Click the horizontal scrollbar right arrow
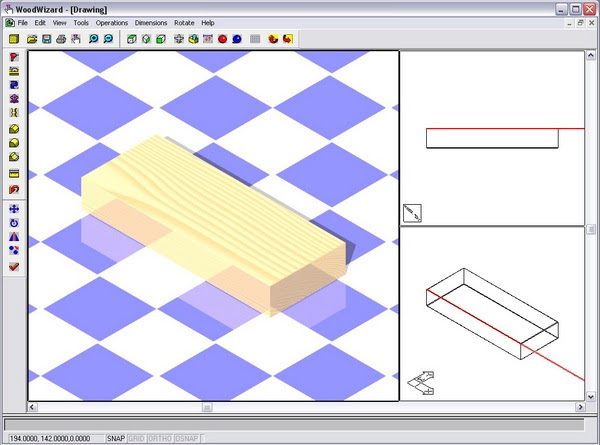This screenshot has width=600, height=445. (580, 407)
